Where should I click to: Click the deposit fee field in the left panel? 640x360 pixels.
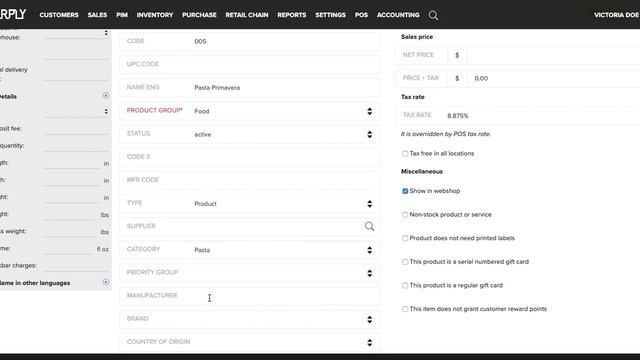[77, 129]
